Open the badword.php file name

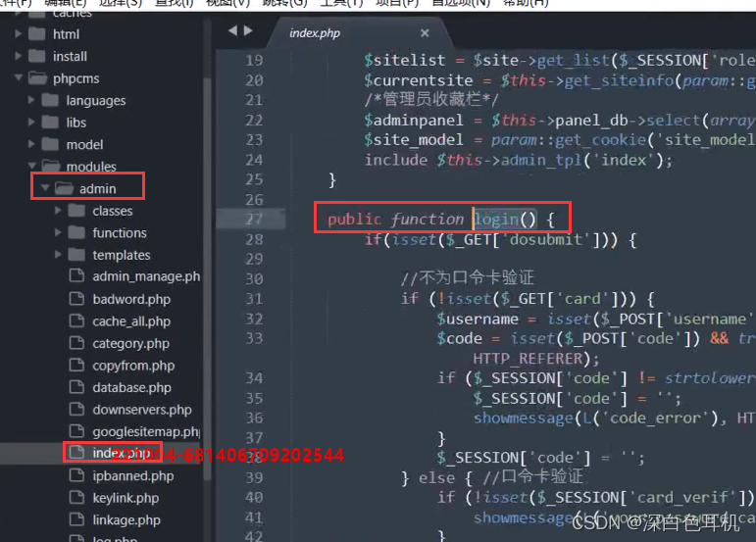coord(131,299)
